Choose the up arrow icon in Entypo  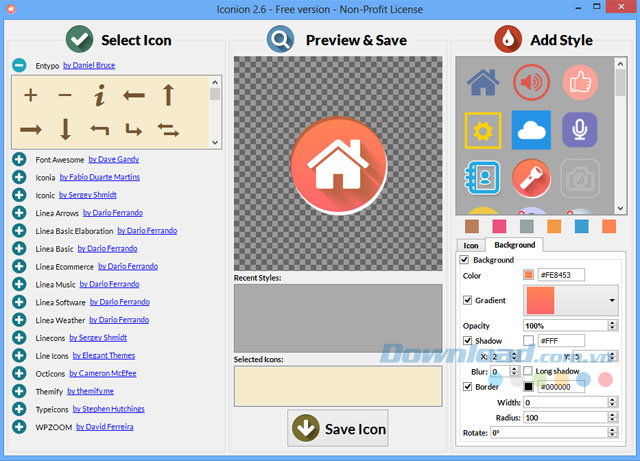(168, 96)
